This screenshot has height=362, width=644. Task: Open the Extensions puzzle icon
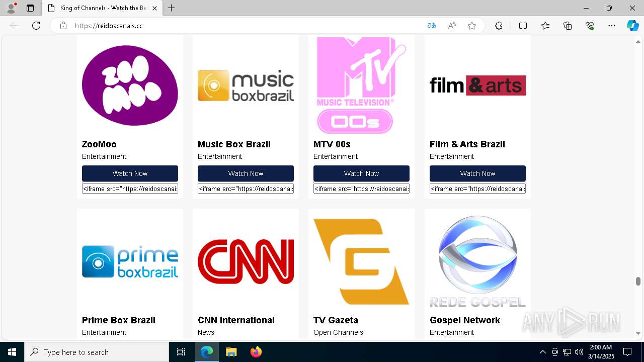point(499,26)
